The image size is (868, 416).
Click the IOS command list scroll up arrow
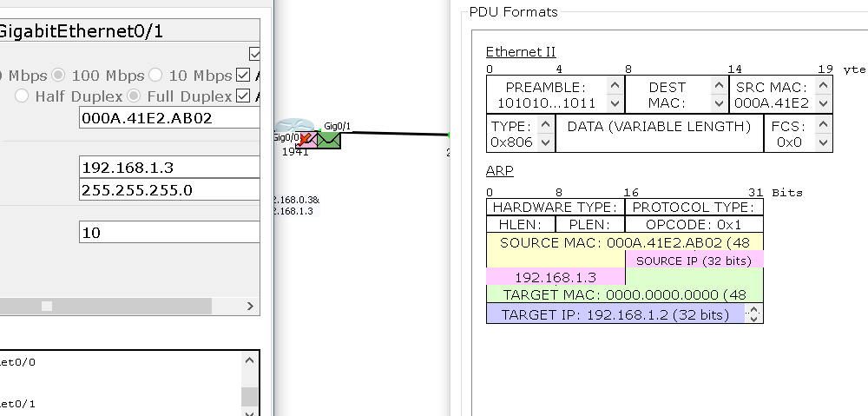249,360
